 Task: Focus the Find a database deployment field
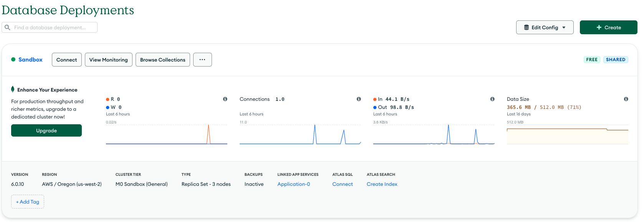pos(54,27)
